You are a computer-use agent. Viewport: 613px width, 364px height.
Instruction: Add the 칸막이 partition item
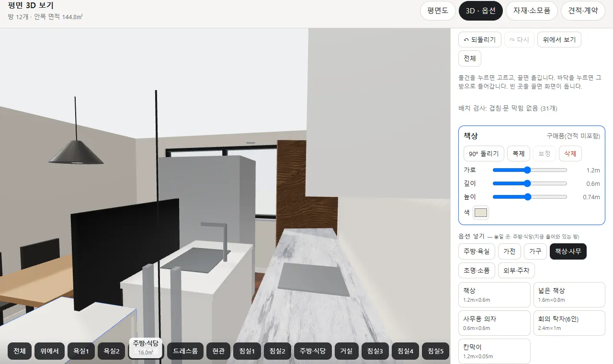(x=494, y=351)
